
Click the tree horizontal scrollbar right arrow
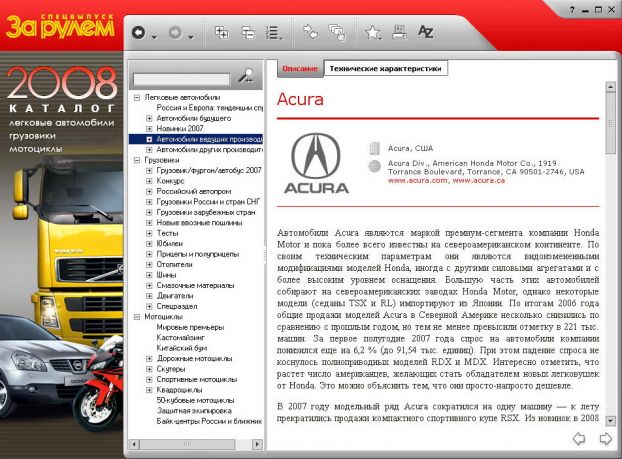tap(257, 444)
